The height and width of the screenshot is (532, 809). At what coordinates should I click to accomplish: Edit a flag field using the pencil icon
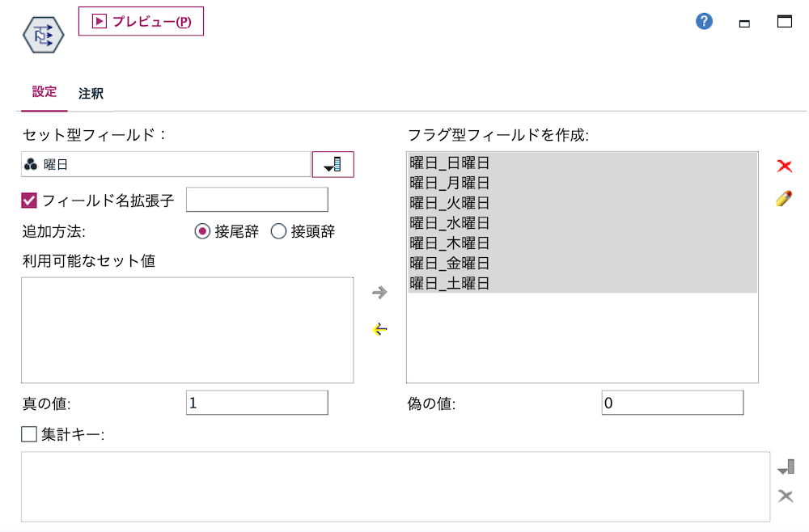click(783, 198)
